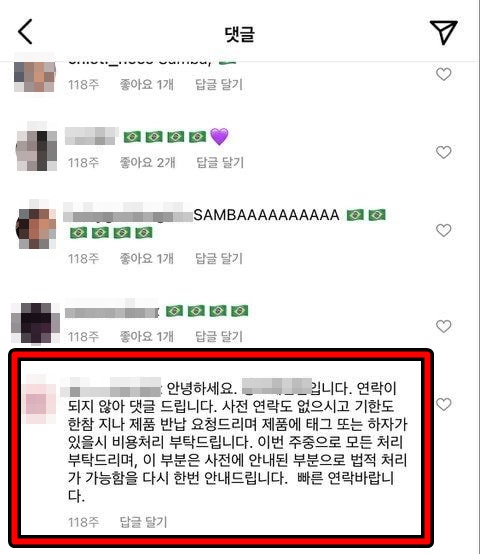This screenshot has width=480, height=554.
Task: Open avatar of the SAMBAAAAAAAAAA commenter
Action: pyautogui.click(x=36, y=225)
